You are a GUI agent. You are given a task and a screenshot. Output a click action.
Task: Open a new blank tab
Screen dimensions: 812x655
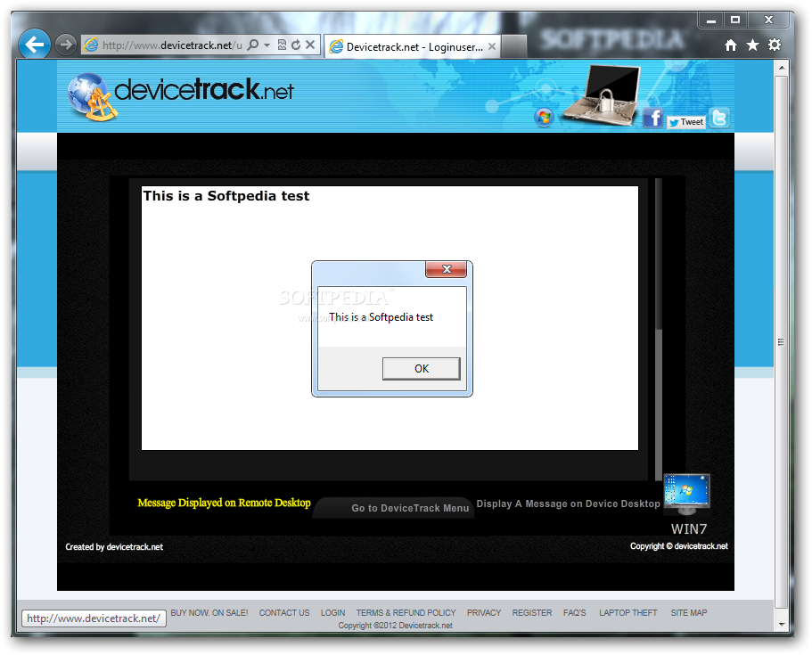514,46
